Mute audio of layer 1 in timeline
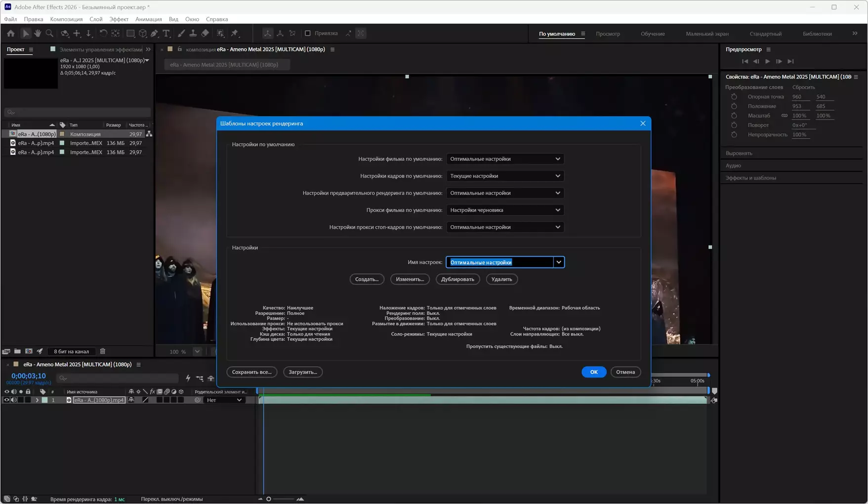Viewport: 868px width, 504px height. point(14,400)
